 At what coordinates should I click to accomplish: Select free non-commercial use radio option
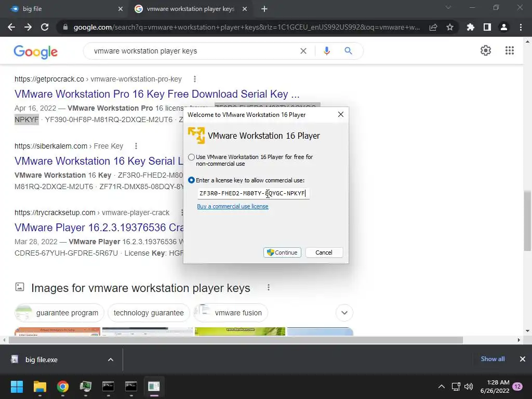pyautogui.click(x=191, y=157)
